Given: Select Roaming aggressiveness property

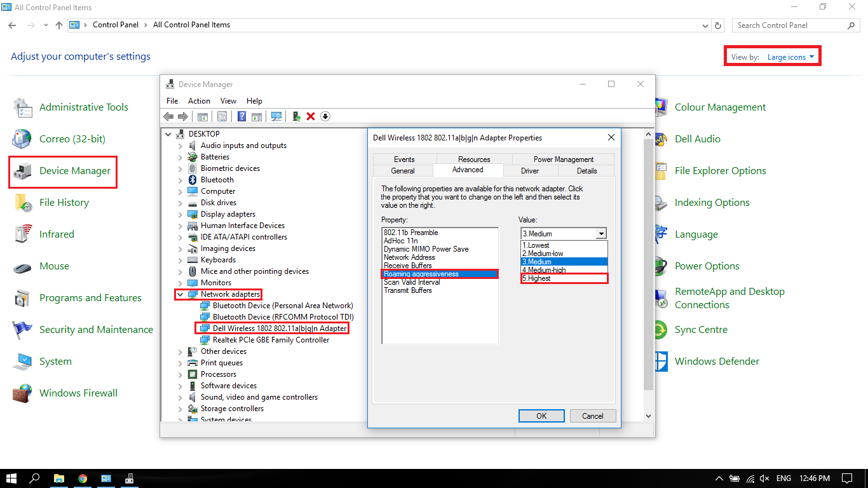Looking at the screenshot, I should point(440,274).
